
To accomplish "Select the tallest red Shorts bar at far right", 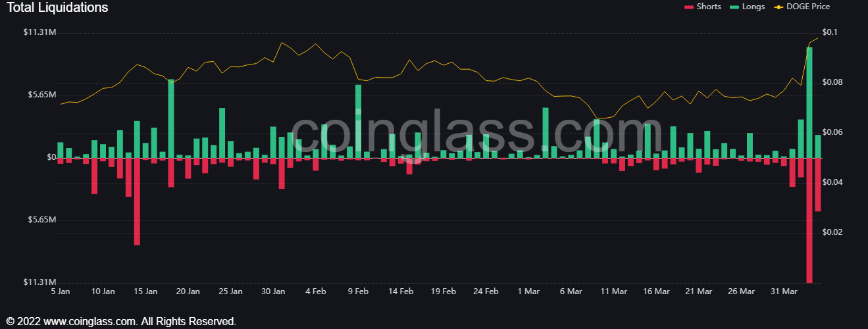I will point(809,220).
